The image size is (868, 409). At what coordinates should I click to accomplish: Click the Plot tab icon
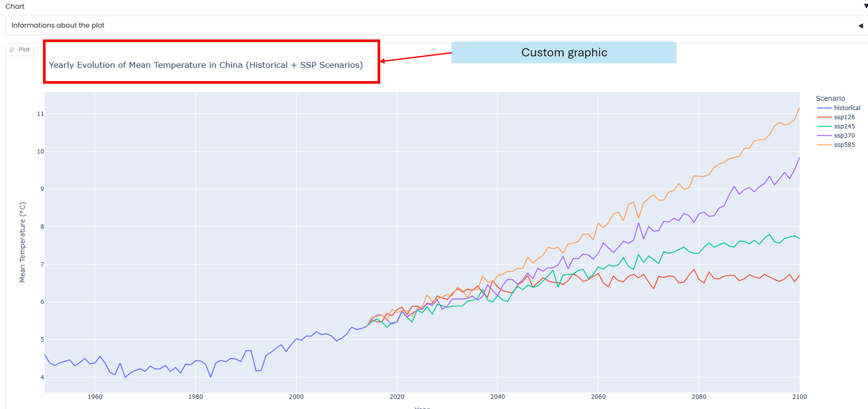[x=12, y=50]
